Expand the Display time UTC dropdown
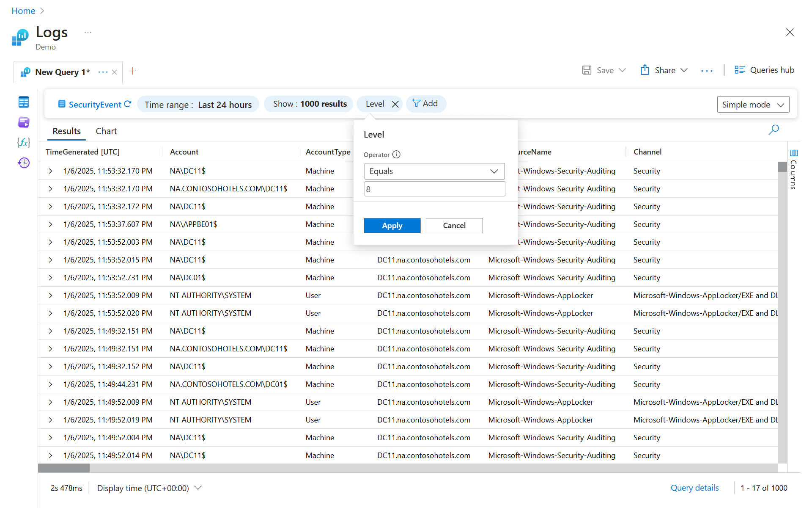The width and height of the screenshot is (812, 508). (149, 488)
